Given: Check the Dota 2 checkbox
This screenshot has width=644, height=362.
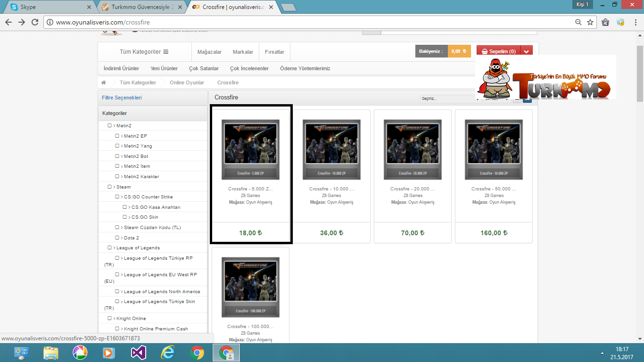Looking at the screenshot, I should point(117,238).
